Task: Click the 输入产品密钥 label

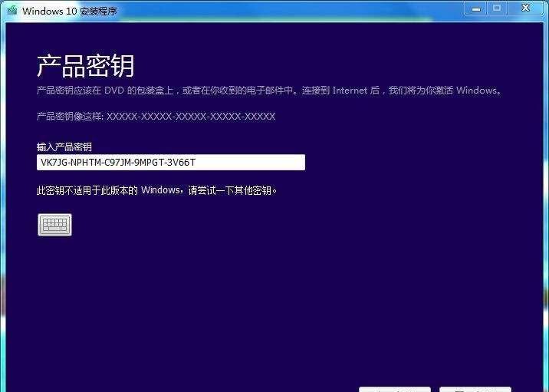Action: [x=64, y=147]
